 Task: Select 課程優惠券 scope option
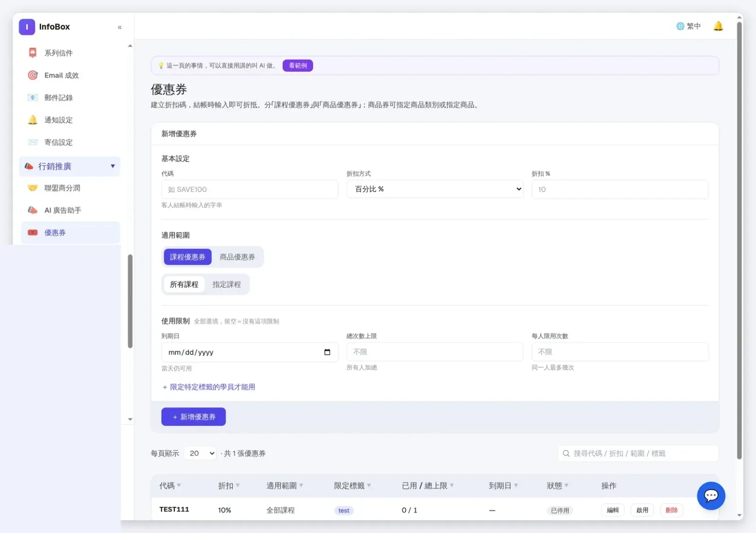188,257
